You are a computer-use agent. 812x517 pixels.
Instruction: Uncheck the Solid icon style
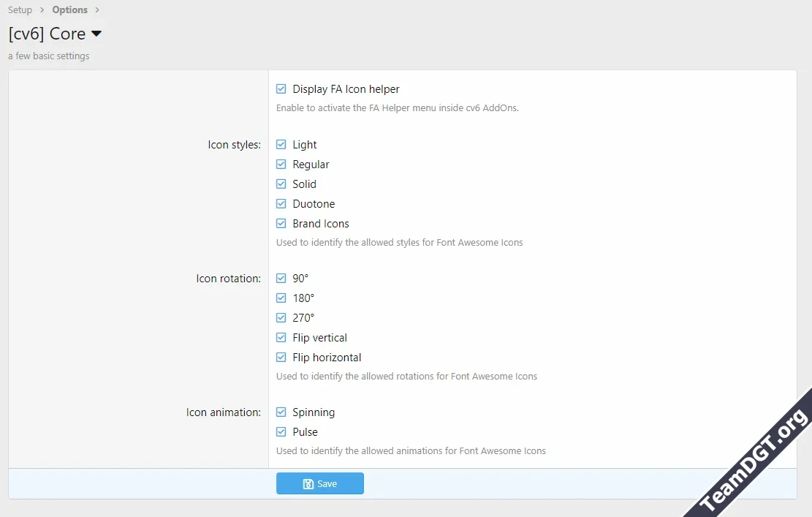pos(281,184)
